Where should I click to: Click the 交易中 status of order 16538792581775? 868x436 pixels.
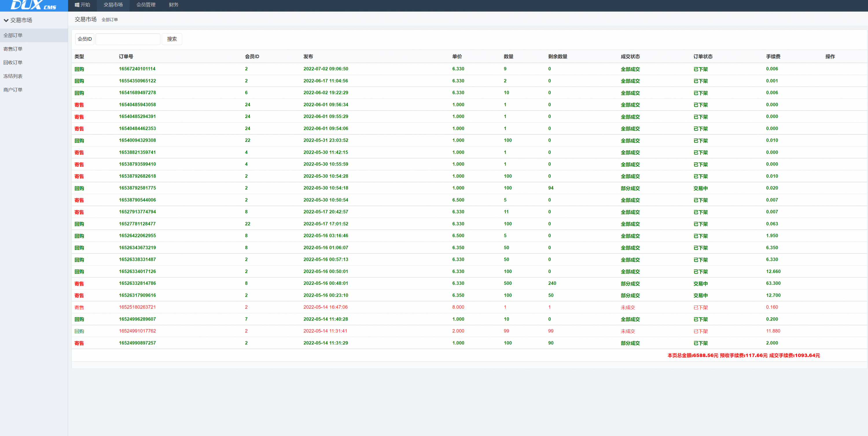pyautogui.click(x=700, y=188)
